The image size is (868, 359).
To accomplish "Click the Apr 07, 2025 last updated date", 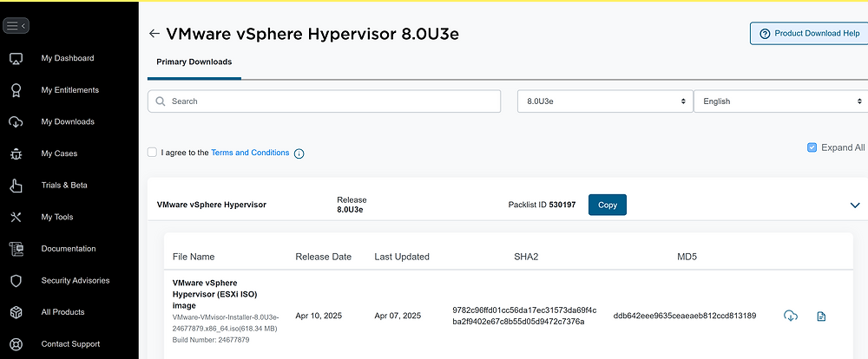I will 398,316.
